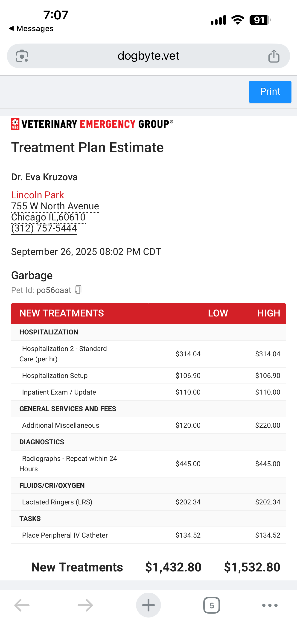The image size is (297, 644).
Task: Select the Hospitalization Setup row
Action: pos(148,375)
